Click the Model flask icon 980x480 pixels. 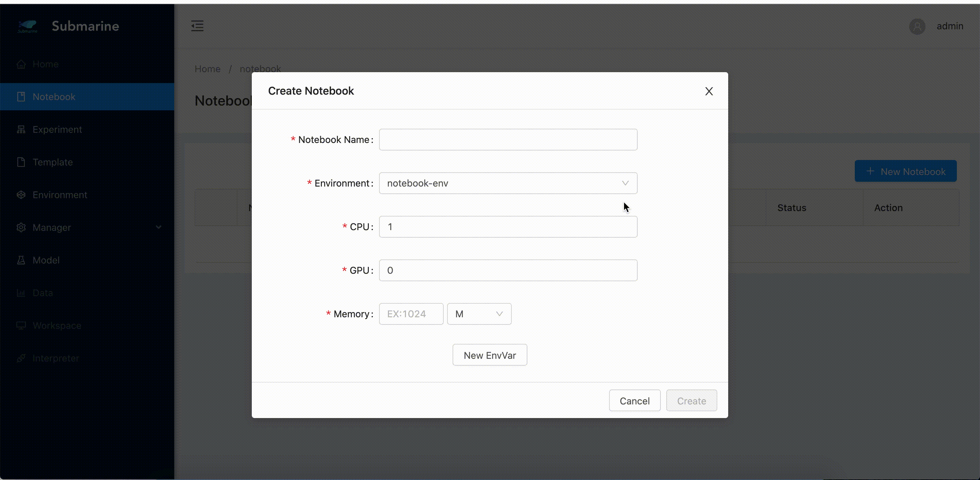coord(21,260)
